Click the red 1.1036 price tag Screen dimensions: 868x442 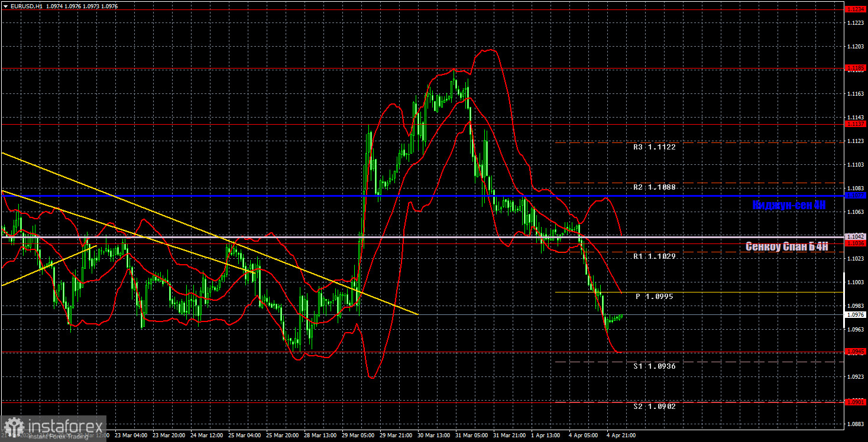click(856, 243)
